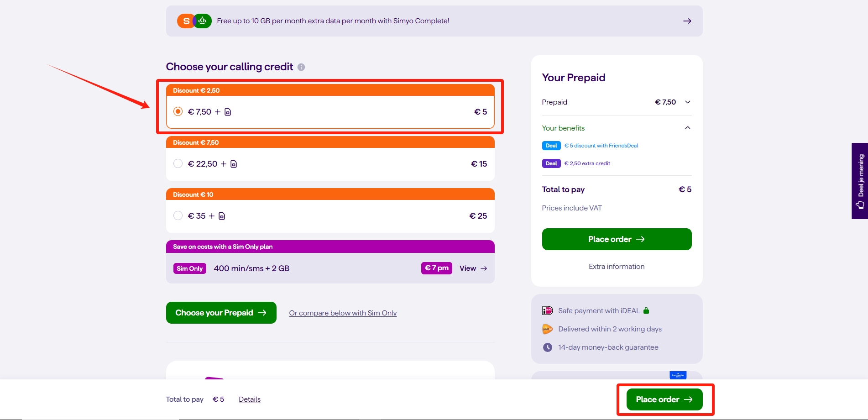Choose the €35 calling credit radio button
The height and width of the screenshot is (420, 868).
(x=178, y=216)
